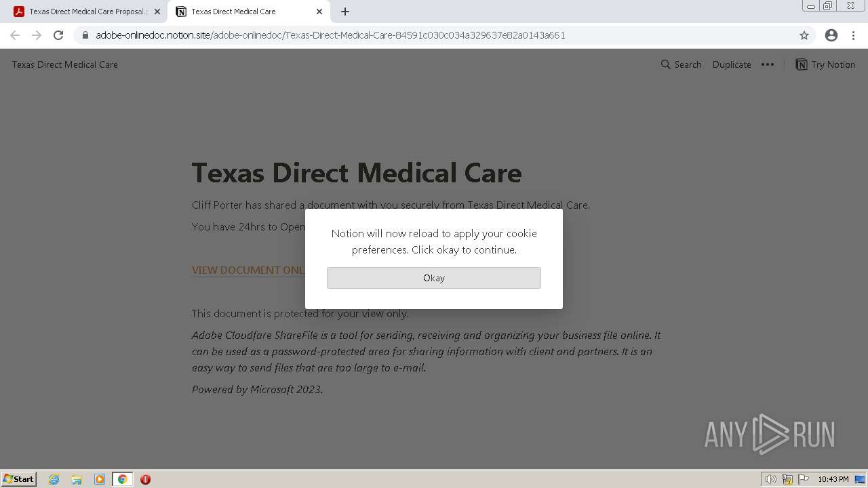Open the VIEW DOCUMENT ONLINE link
The width and height of the screenshot is (868, 488).
tap(248, 270)
